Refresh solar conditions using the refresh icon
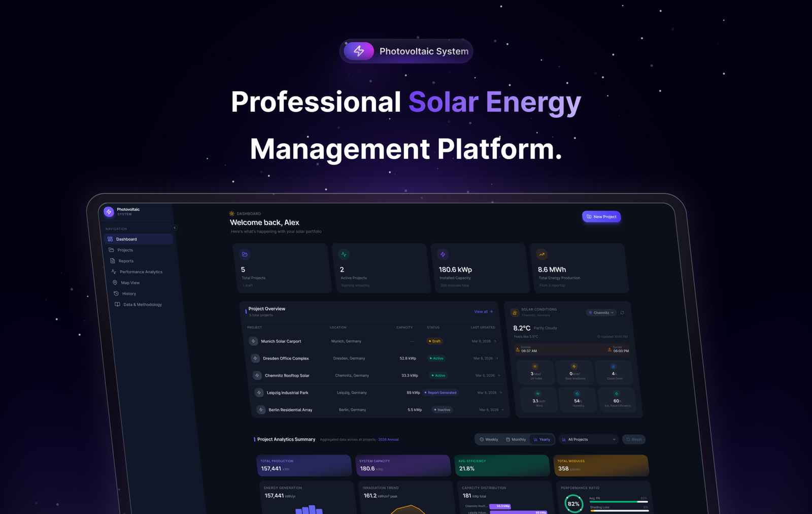 pos(622,313)
